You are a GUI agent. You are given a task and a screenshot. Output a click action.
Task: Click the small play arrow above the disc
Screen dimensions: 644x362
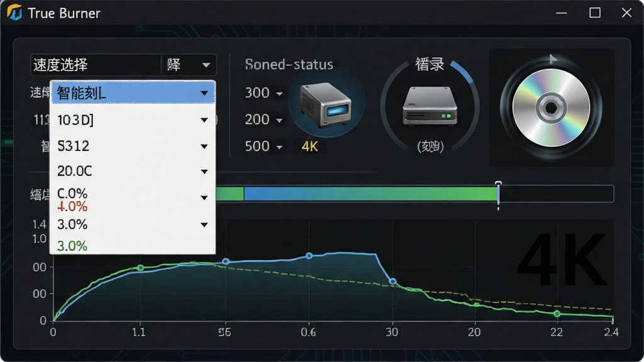(x=553, y=59)
